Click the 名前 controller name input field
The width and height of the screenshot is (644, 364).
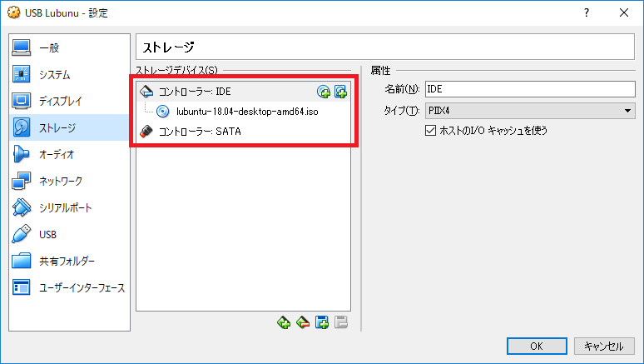click(530, 89)
